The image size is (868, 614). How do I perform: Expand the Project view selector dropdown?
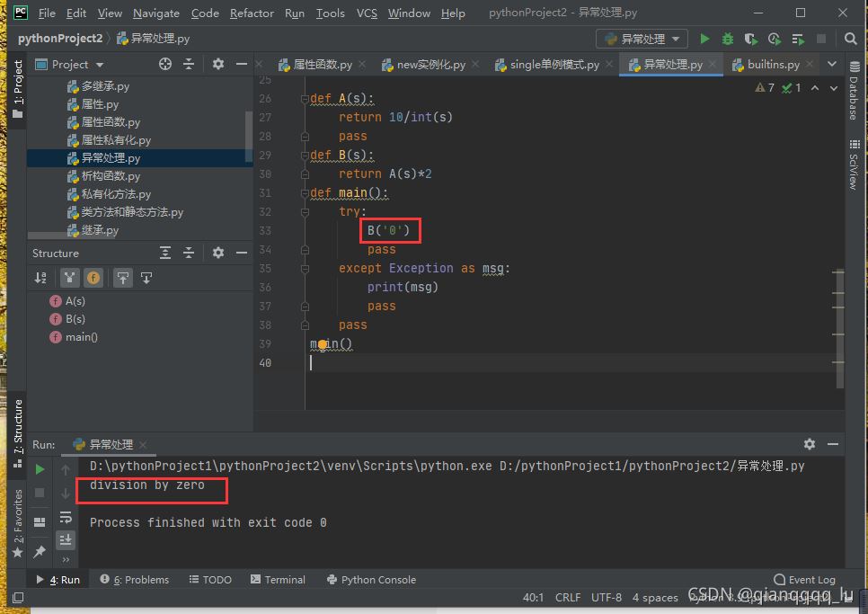click(99, 65)
